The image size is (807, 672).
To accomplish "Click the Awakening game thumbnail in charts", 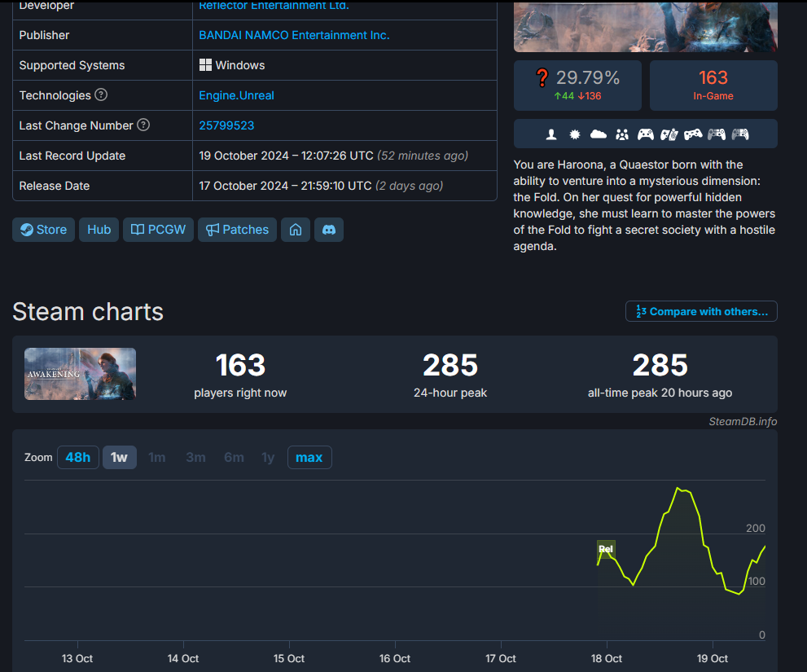I will (x=81, y=374).
